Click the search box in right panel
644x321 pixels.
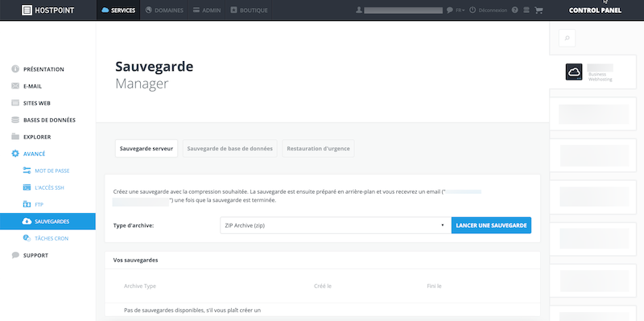pos(567,38)
